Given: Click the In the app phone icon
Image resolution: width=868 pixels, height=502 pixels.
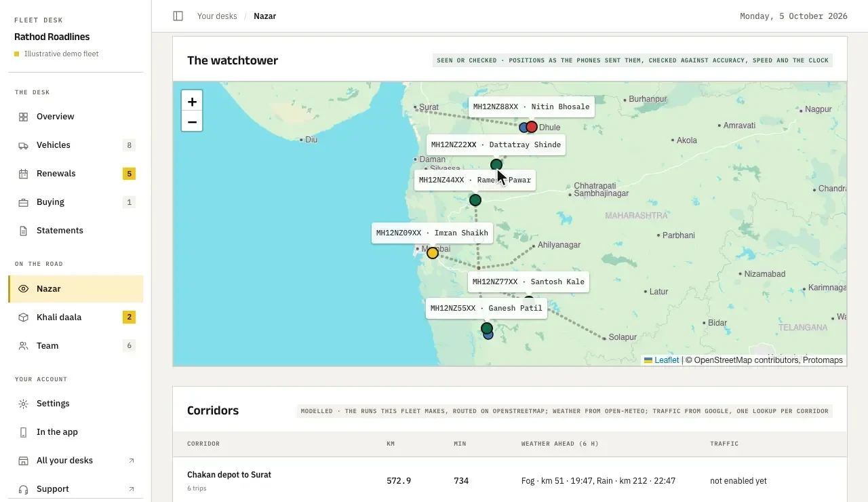Looking at the screenshot, I should tap(23, 432).
